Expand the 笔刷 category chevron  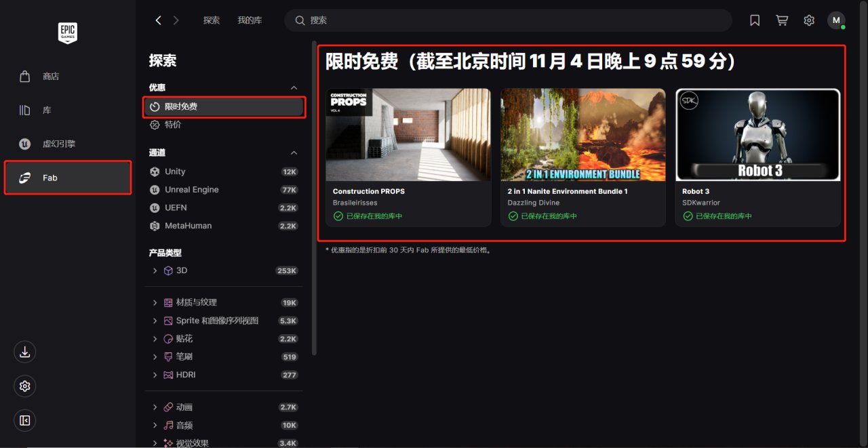[155, 357]
